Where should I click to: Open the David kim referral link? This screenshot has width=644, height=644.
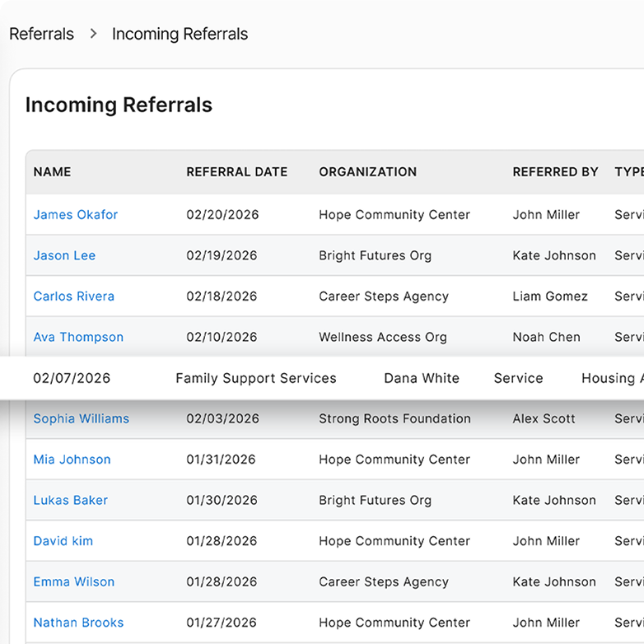pyautogui.click(x=63, y=541)
